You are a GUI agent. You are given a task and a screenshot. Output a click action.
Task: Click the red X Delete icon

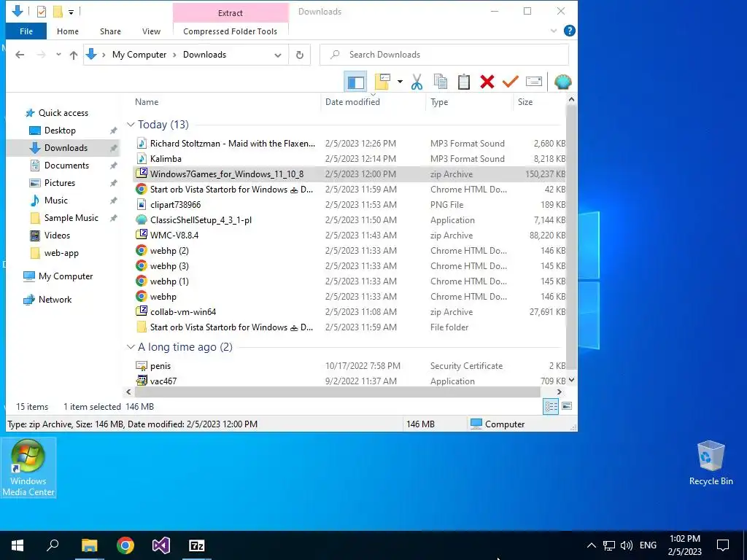(487, 82)
